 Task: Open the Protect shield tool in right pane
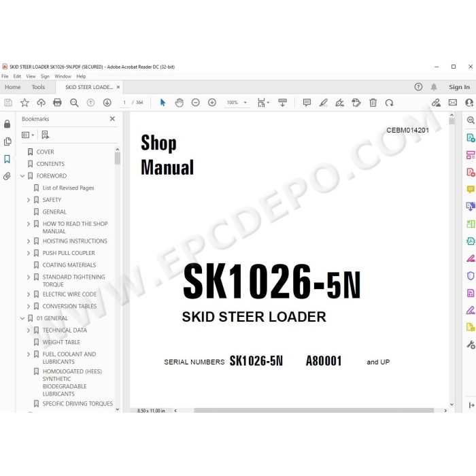[471, 275]
